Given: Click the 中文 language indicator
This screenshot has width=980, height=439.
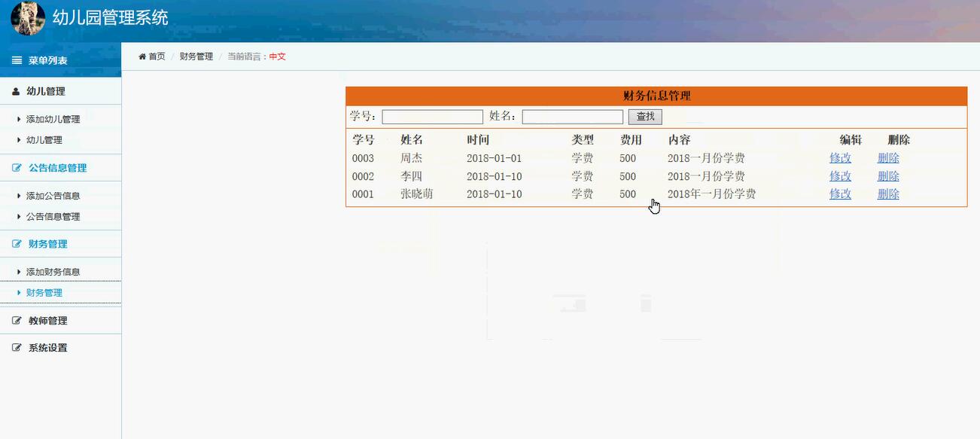Looking at the screenshot, I should coord(278,56).
